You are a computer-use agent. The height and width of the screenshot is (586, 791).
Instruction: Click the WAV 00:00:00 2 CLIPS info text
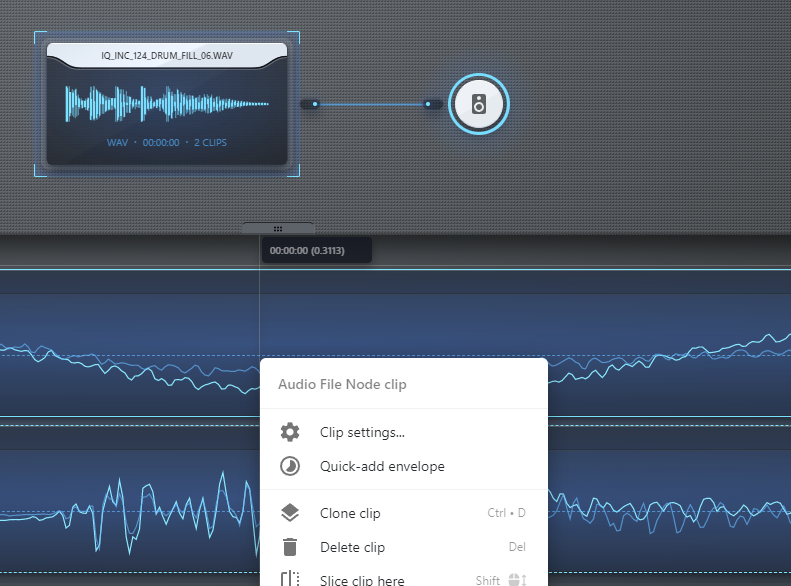pos(167,143)
